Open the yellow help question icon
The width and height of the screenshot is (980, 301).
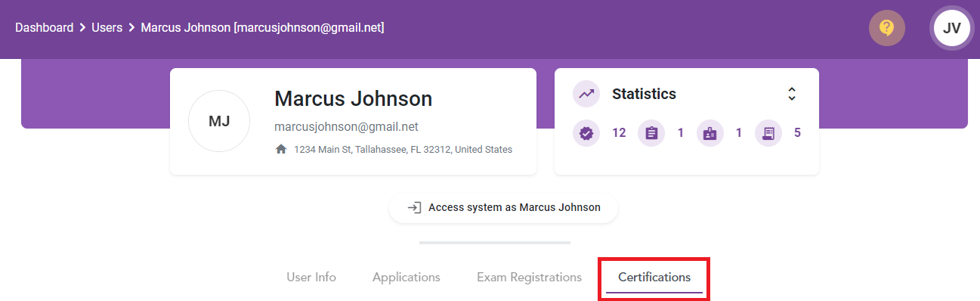[x=887, y=28]
